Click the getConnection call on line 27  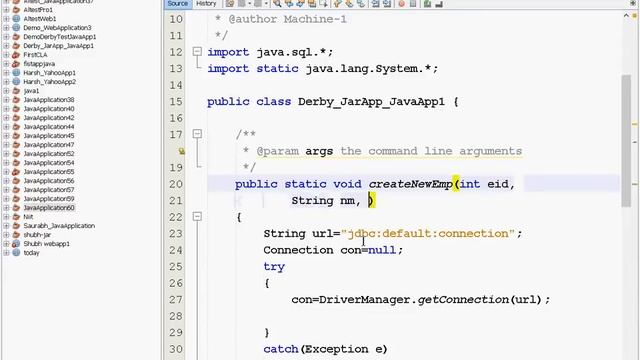tap(463, 300)
